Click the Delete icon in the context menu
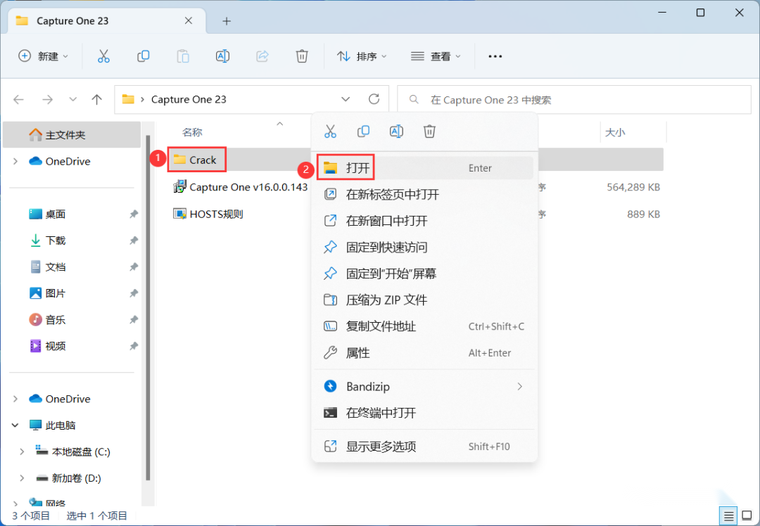760x526 pixels. coord(429,131)
